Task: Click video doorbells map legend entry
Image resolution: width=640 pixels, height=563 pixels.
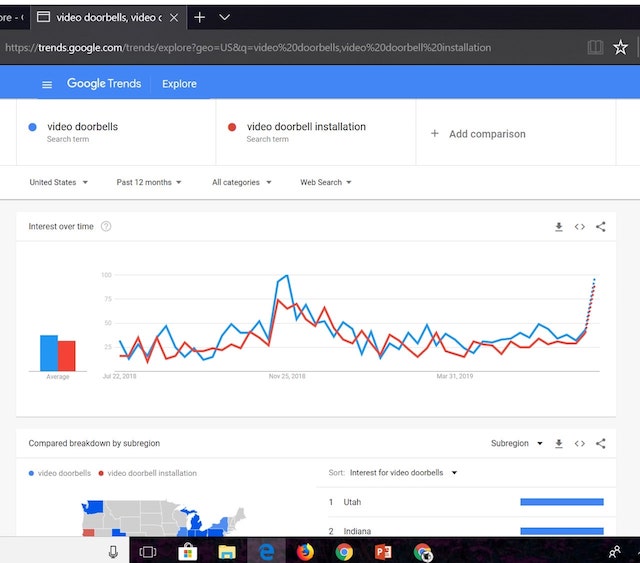Action: pos(60,473)
